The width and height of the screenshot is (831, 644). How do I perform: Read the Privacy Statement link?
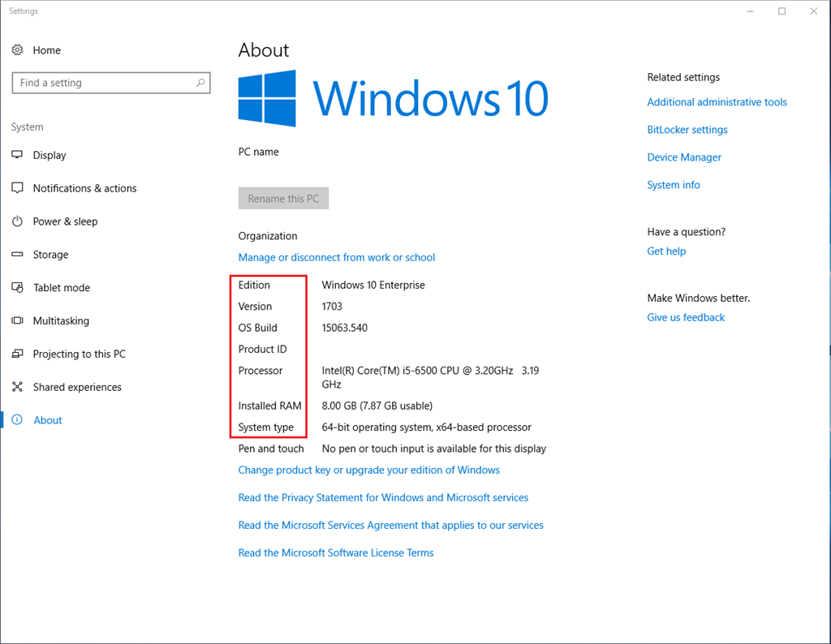click(x=383, y=498)
